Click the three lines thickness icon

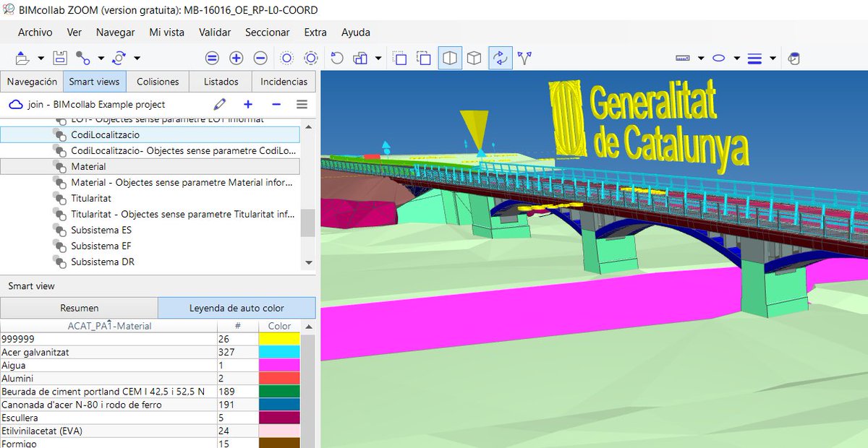[x=754, y=58]
